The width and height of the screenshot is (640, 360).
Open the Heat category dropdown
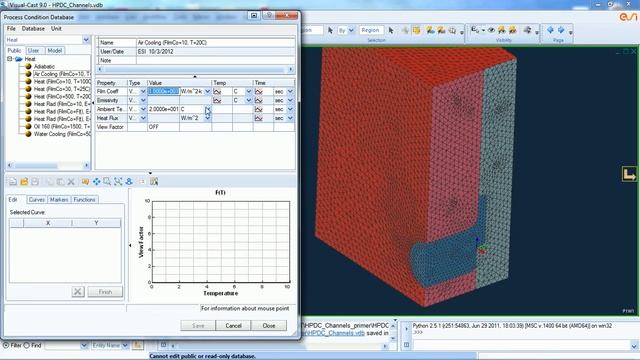[x=86, y=40]
